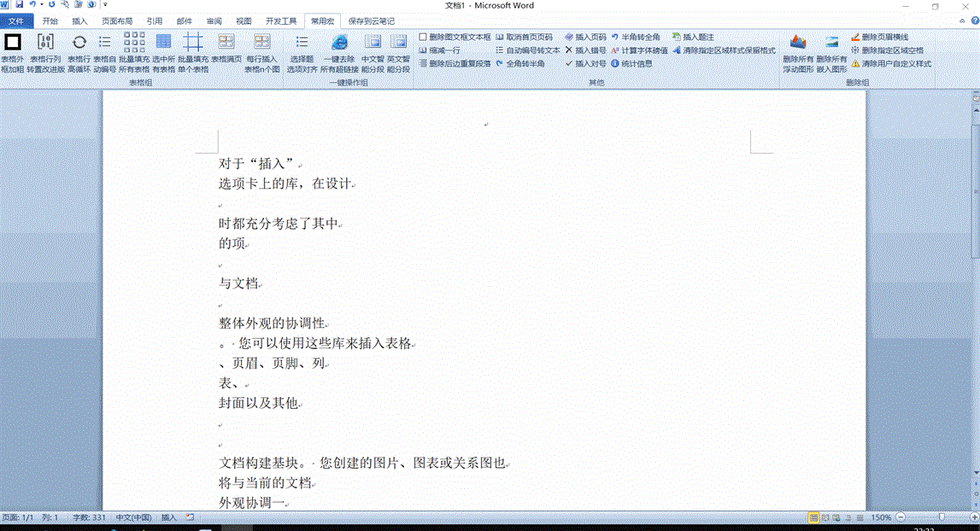Remove all hyperlinks with 一键去除所有超链接

tap(338, 43)
